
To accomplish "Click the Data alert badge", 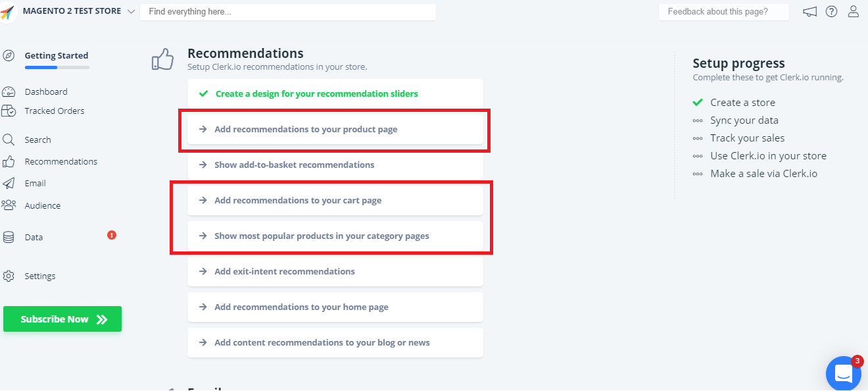I will click(112, 235).
